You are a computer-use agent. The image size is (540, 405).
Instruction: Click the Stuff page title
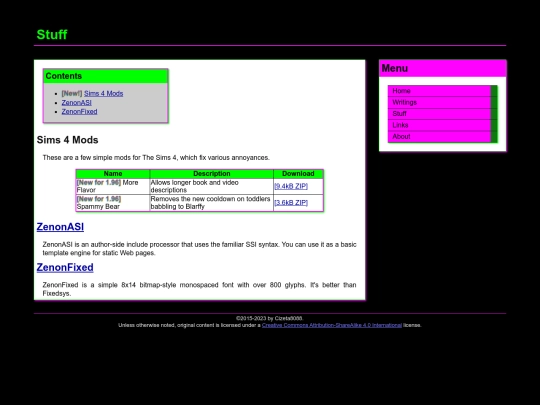click(52, 34)
